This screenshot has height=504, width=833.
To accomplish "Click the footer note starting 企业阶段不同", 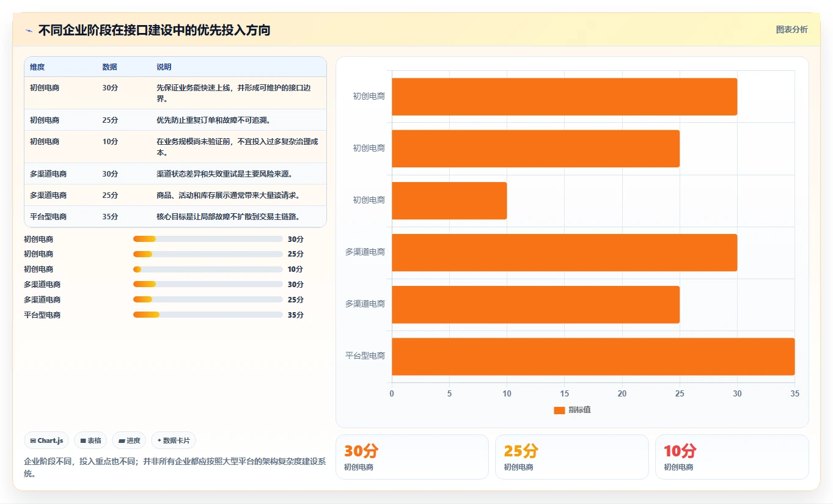I will 175,467.
